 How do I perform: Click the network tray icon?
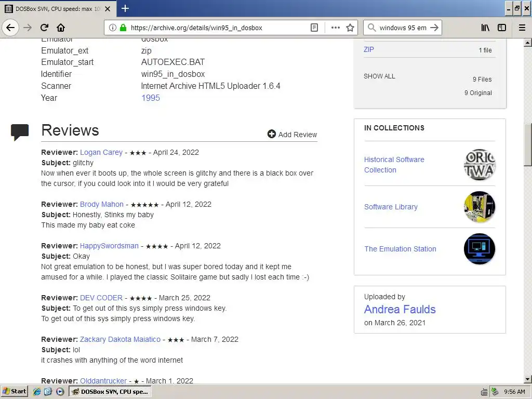click(x=495, y=392)
